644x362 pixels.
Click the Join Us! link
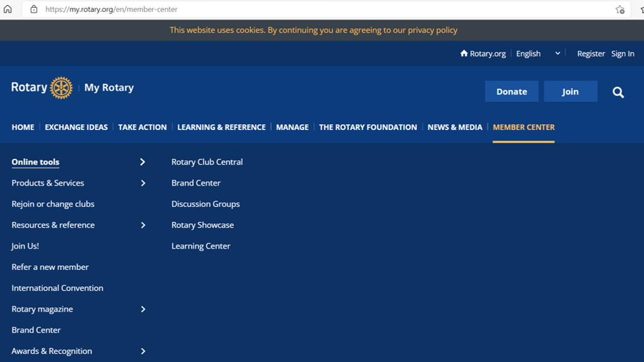point(25,246)
